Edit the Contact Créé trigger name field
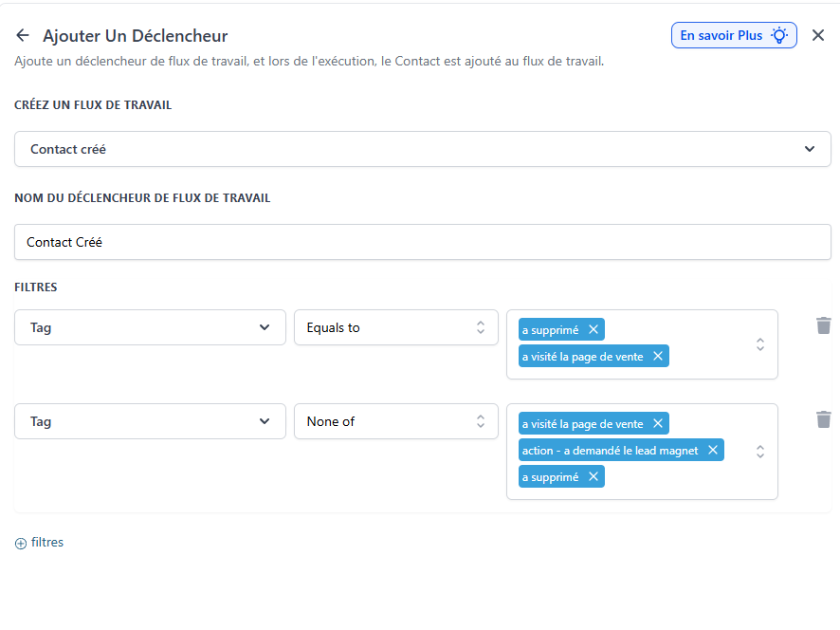Screen dimensions: 840x630 point(422,242)
